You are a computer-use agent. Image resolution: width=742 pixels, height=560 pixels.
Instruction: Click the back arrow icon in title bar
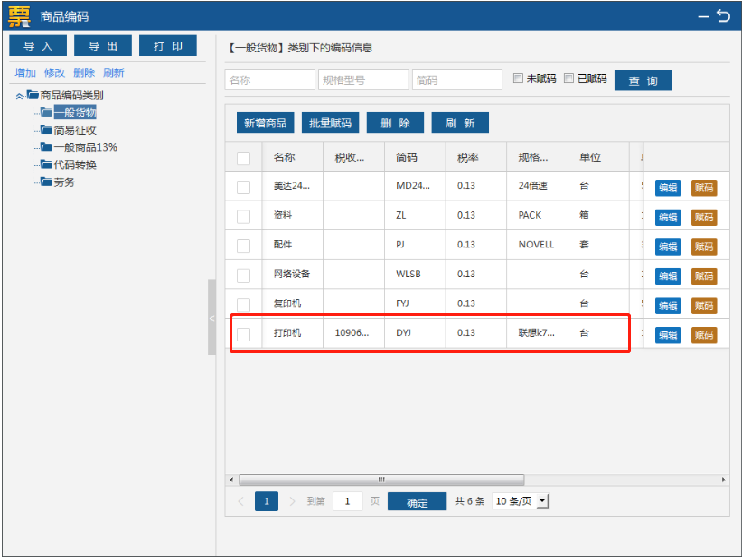click(723, 16)
